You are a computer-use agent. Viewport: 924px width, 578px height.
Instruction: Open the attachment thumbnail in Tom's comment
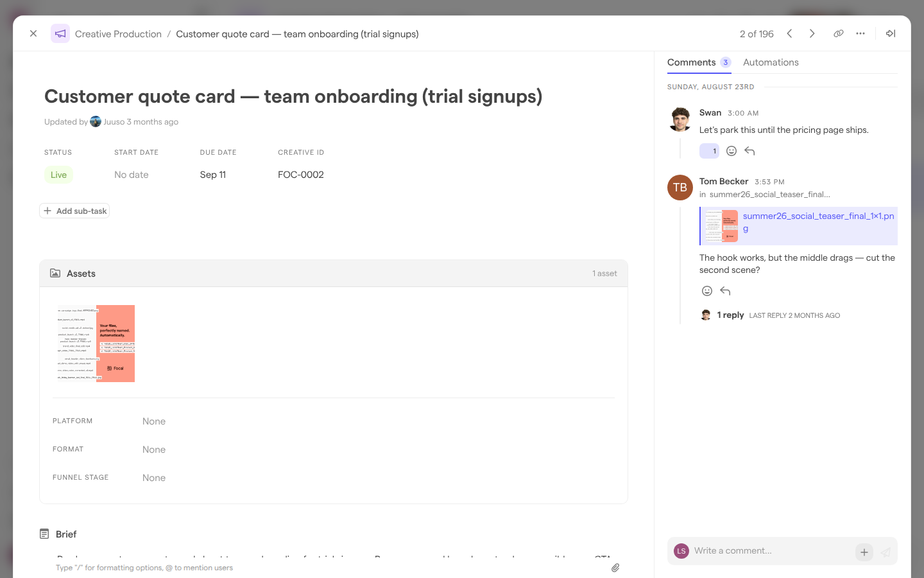click(721, 226)
